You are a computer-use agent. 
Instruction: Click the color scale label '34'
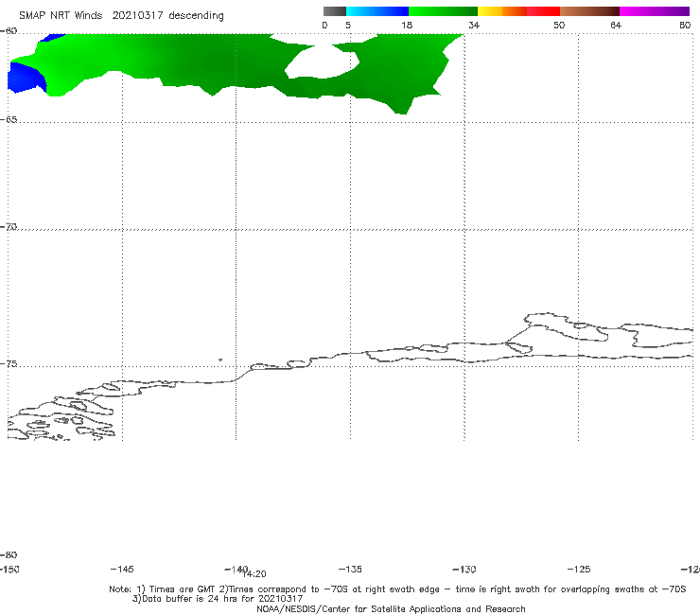coord(474,25)
